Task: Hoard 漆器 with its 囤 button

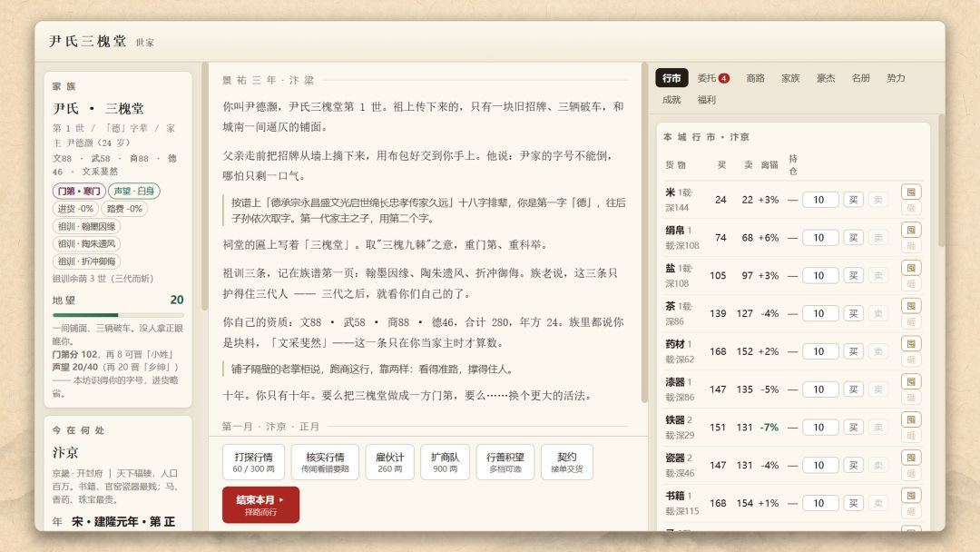Action: tap(911, 382)
